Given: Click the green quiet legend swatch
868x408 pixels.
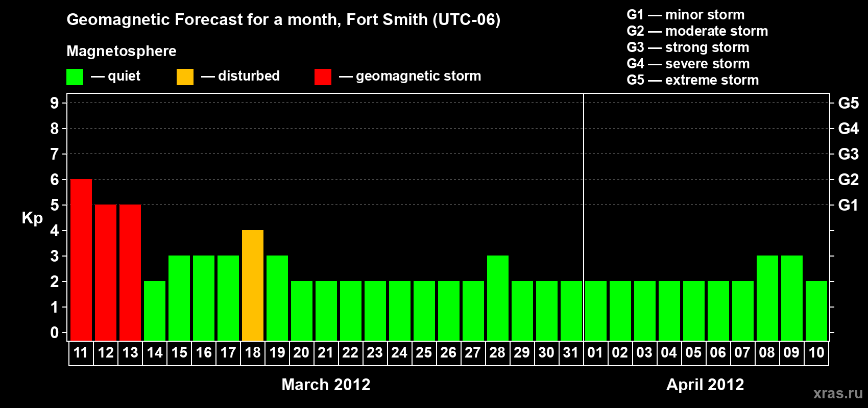Looking at the screenshot, I should tap(75, 77).
